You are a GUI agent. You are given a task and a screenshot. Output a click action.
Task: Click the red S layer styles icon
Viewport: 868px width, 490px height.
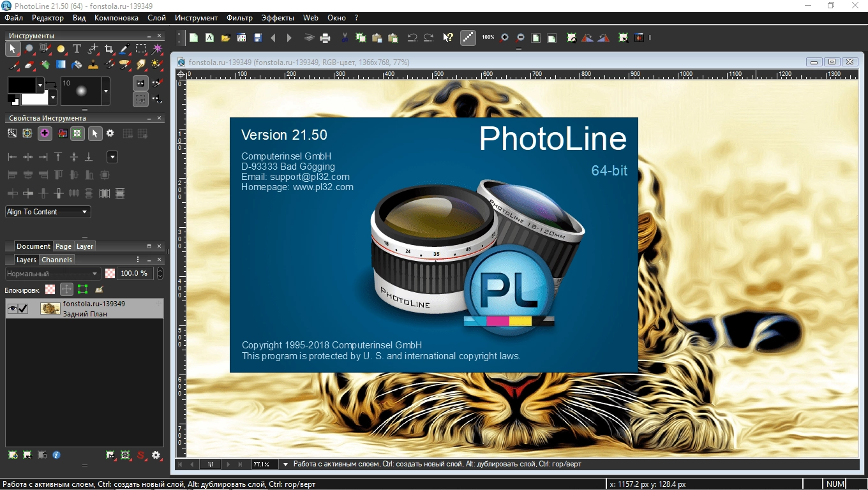click(141, 455)
